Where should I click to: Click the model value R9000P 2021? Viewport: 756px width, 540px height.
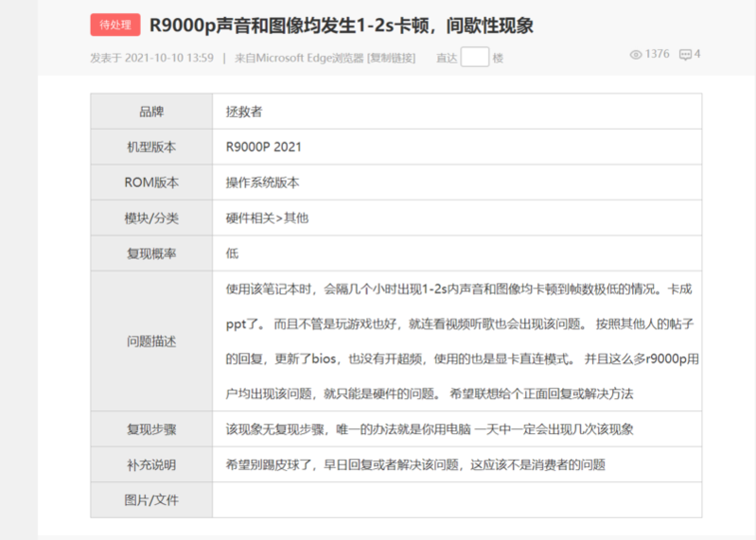point(264,147)
